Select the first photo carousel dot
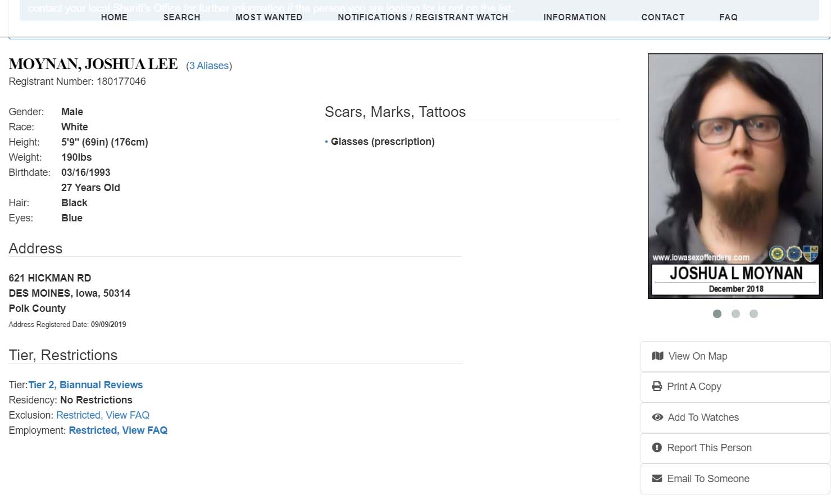The image size is (831, 504). click(717, 314)
